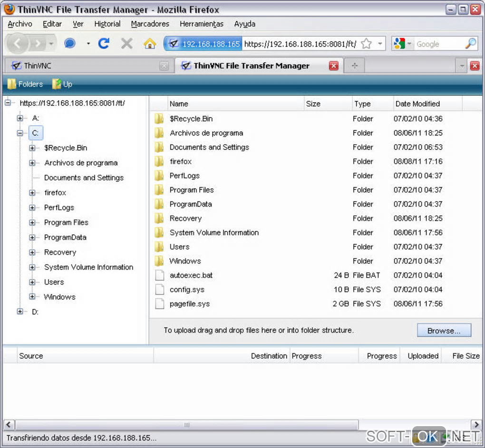
Task: Click the autoexec.bat file icon
Action: pyautogui.click(x=159, y=275)
